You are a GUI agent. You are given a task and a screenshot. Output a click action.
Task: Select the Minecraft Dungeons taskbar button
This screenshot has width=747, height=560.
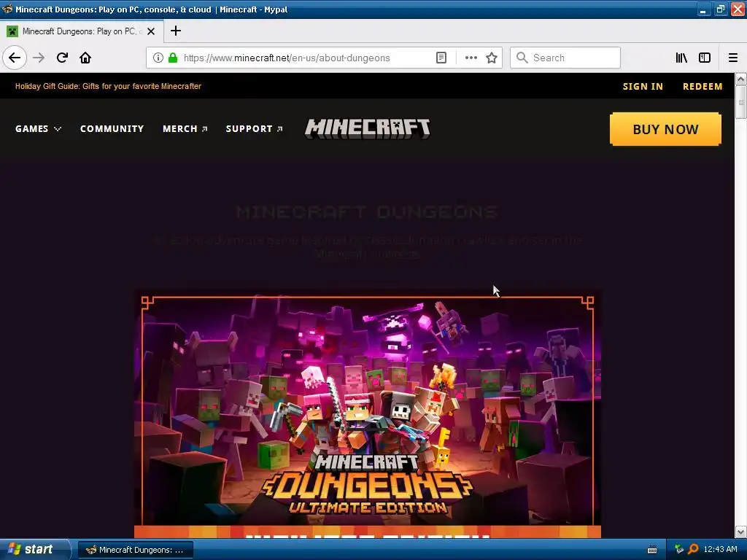click(x=135, y=550)
